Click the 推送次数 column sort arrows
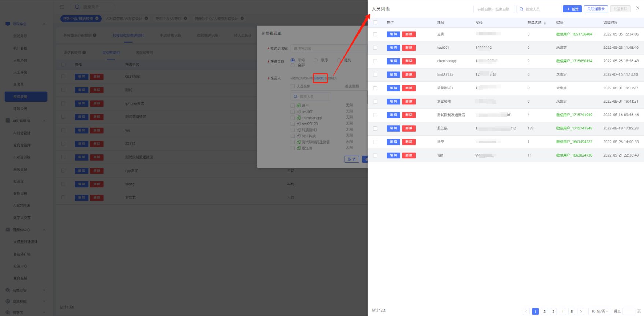Screen dimensions: 644x316 544,23
